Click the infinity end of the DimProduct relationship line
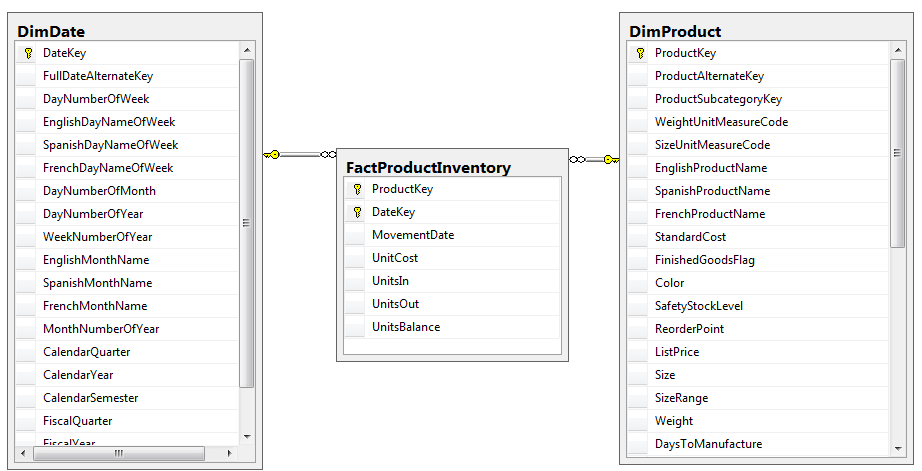 click(576, 159)
